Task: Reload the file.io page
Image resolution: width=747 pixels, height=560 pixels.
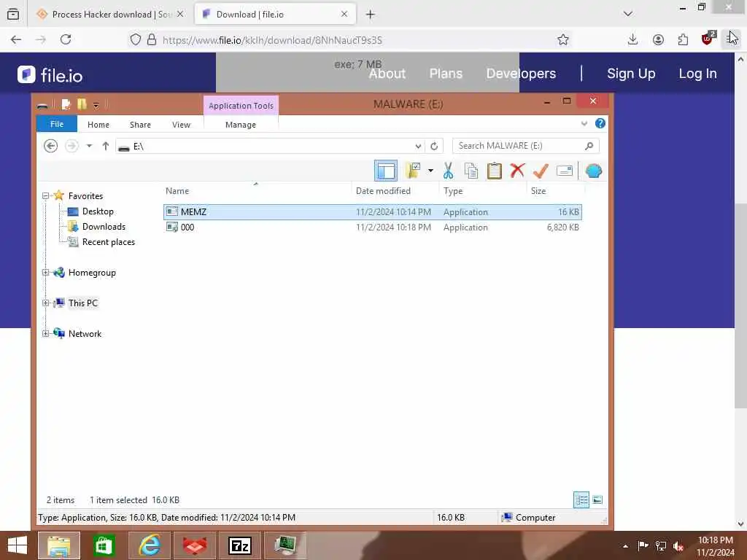Action: 66,39
